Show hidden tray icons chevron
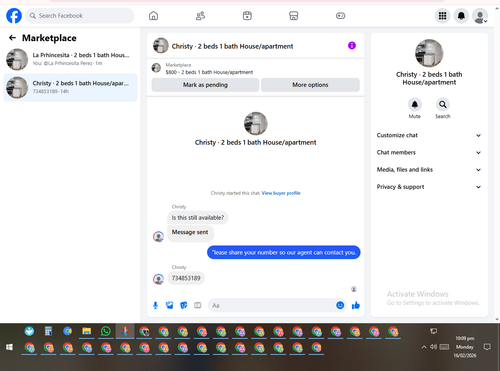 tap(424, 347)
